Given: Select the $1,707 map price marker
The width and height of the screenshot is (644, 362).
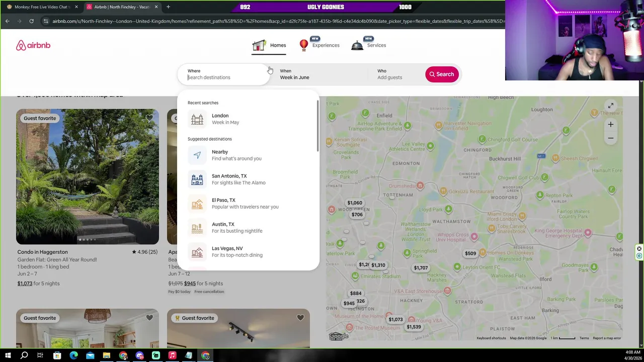Looking at the screenshot, I should pos(421,268).
